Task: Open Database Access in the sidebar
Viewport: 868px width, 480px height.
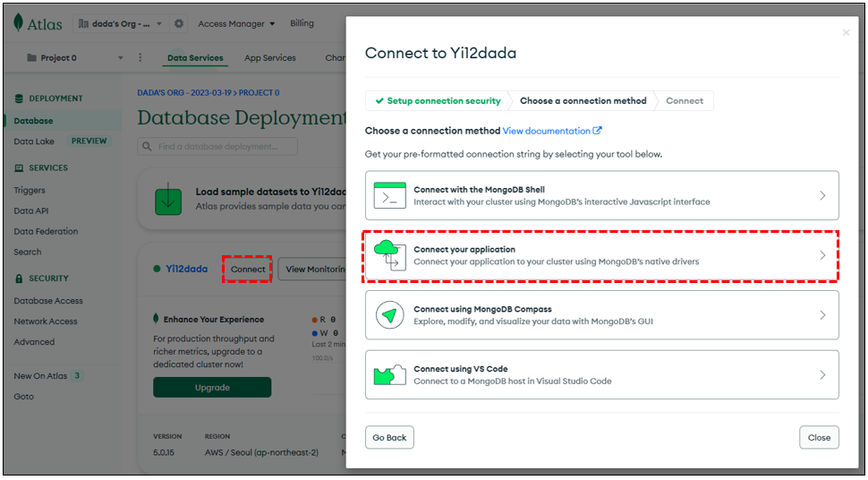Action: 48,300
